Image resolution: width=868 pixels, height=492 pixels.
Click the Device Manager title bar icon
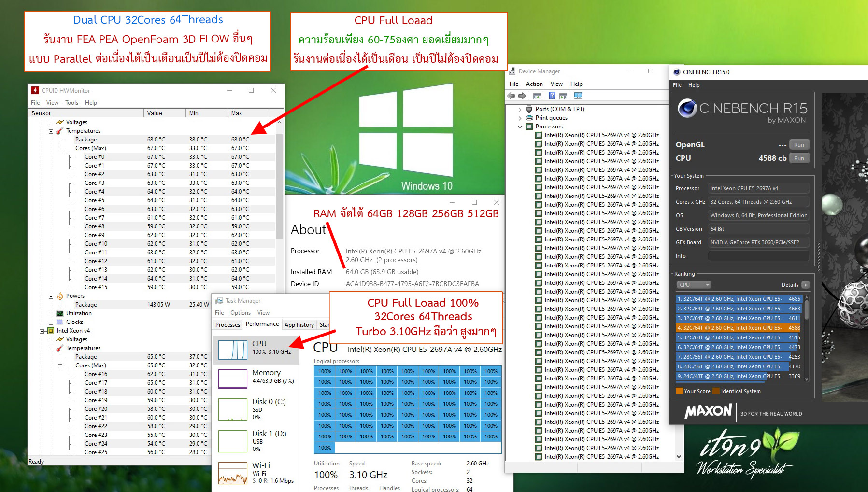[x=512, y=71]
